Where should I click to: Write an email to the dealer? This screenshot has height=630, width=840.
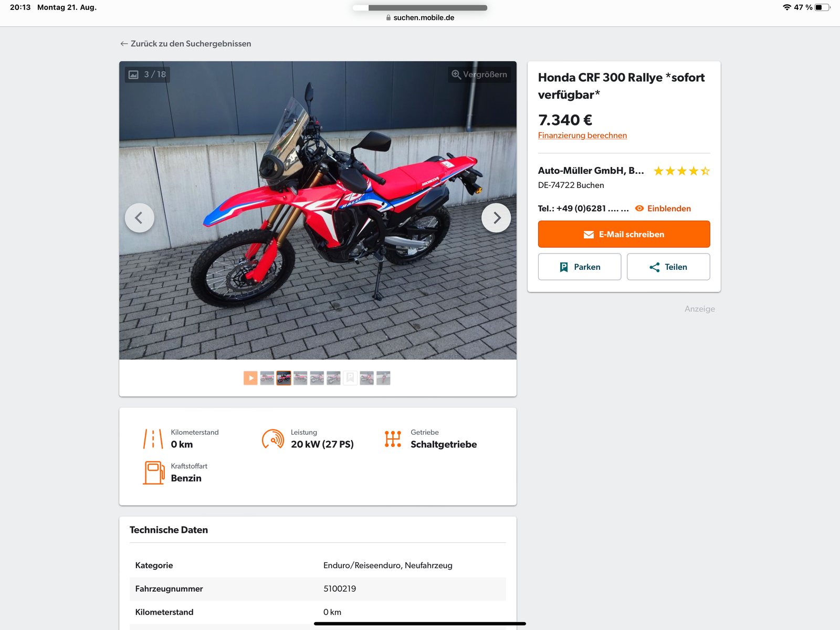pos(624,234)
